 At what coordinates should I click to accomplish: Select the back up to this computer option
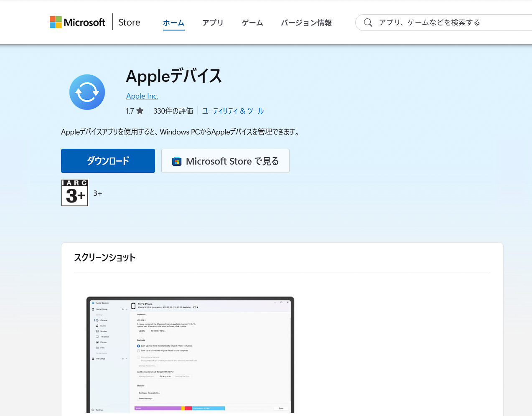click(138, 350)
